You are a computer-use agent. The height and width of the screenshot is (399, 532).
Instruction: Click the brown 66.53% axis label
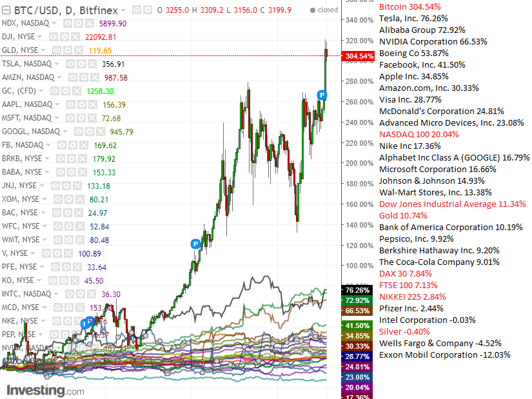pos(357,311)
